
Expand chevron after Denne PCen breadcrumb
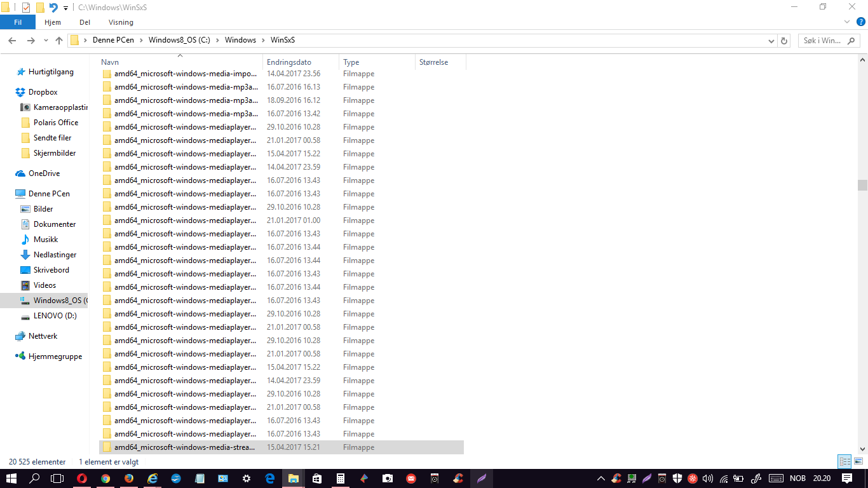[x=141, y=40]
